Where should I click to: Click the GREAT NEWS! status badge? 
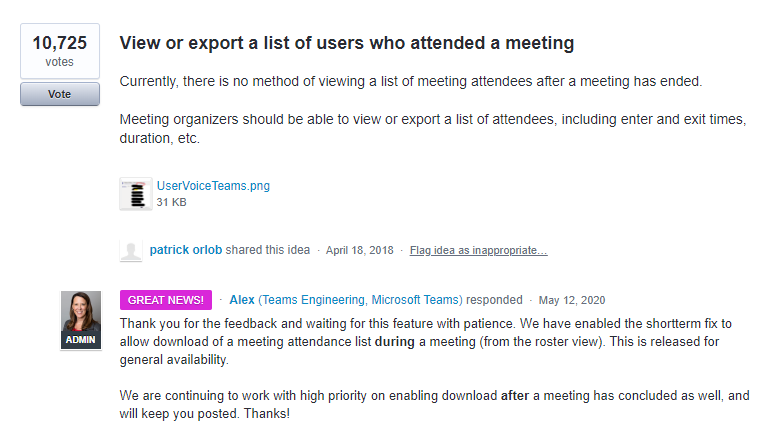pyautogui.click(x=166, y=300)
